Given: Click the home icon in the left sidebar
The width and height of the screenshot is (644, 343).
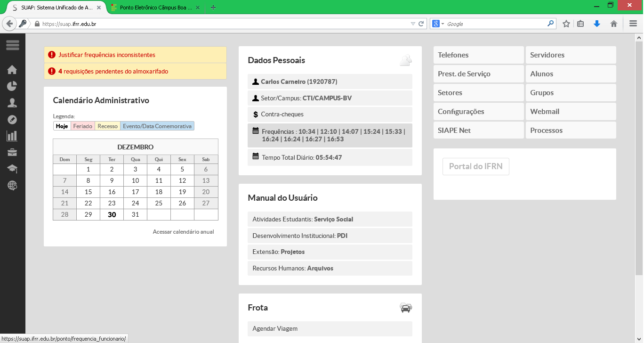Looking at the screenshot, I should tap(12, 70).
